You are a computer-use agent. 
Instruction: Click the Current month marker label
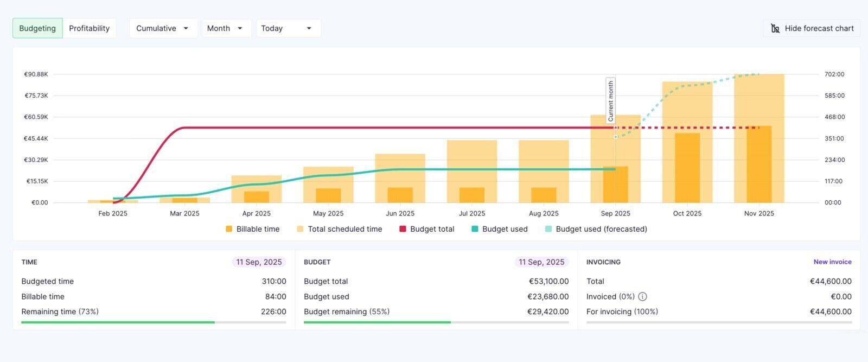point(611,101)
